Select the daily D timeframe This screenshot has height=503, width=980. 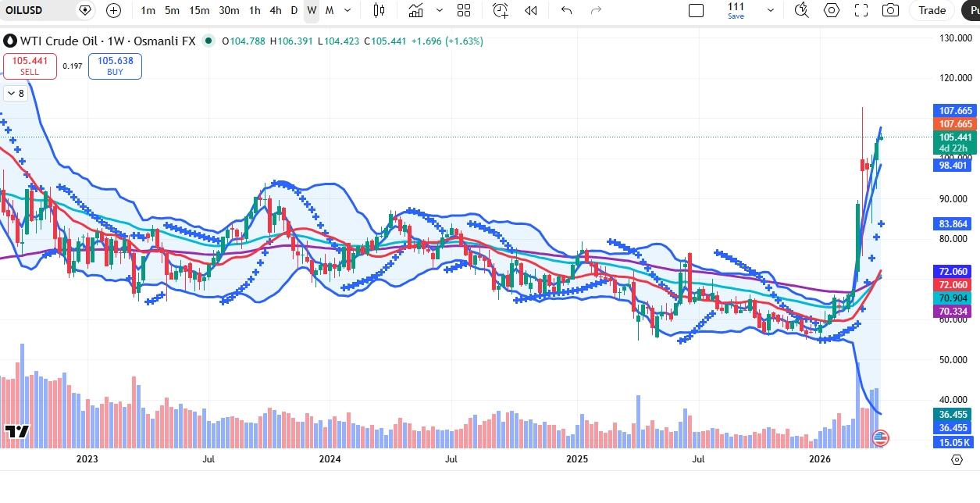294,10
